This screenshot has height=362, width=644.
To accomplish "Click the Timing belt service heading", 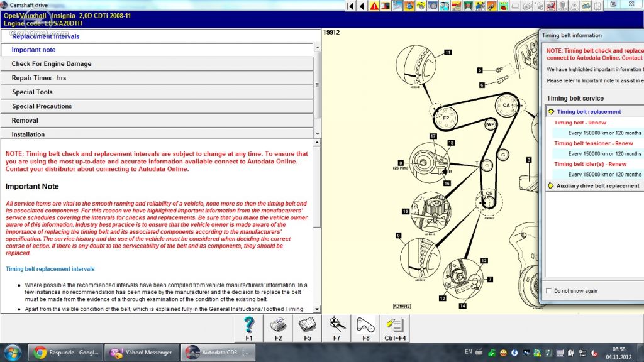I will [575, 98].
